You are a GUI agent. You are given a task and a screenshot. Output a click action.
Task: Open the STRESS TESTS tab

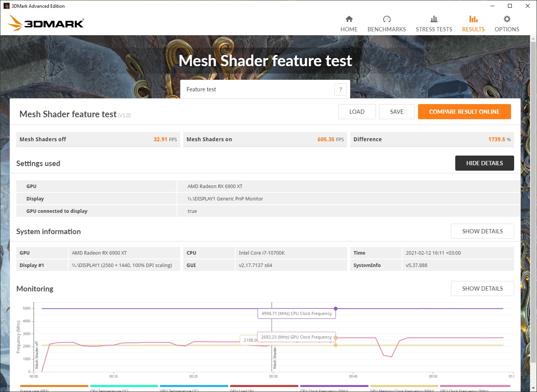point(434,24)
